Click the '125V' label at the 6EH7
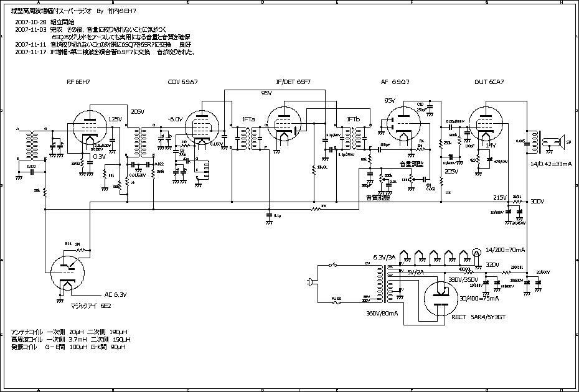 click(x=115, y=119)
